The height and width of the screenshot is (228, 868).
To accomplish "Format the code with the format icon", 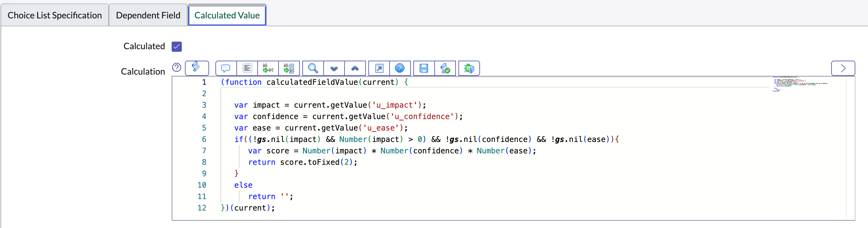I will (247, 69).
